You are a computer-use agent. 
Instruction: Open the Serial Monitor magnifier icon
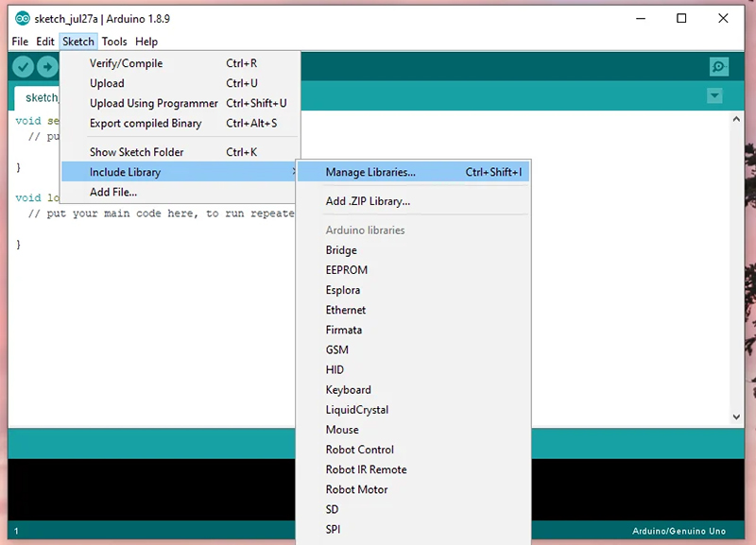719,67
